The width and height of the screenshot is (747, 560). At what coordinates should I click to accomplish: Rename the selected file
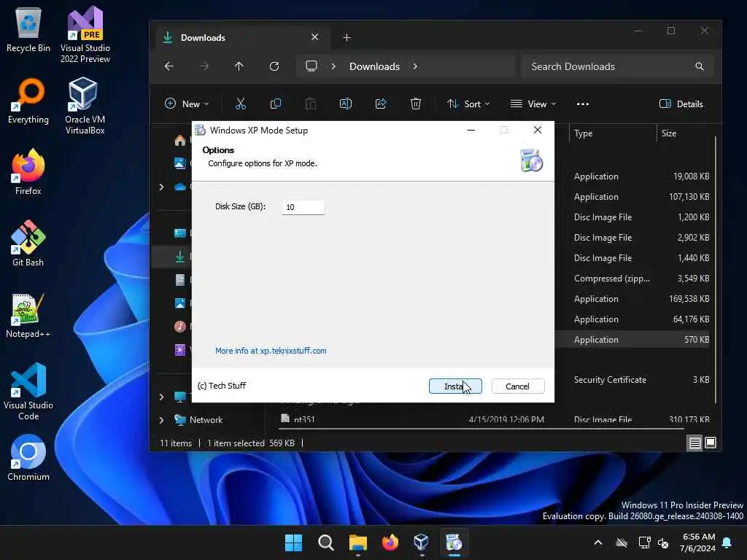click(x=345, y=104)
